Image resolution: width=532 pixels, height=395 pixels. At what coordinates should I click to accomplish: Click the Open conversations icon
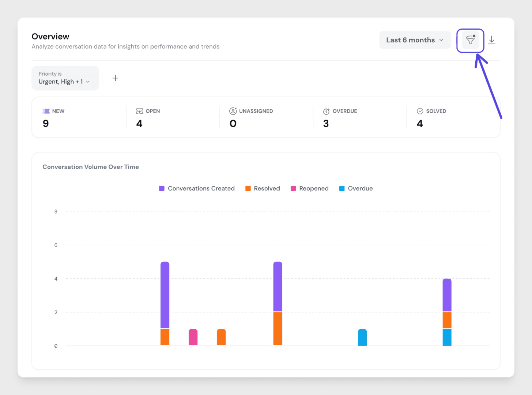pyautogui.click(x=139, y=111)
